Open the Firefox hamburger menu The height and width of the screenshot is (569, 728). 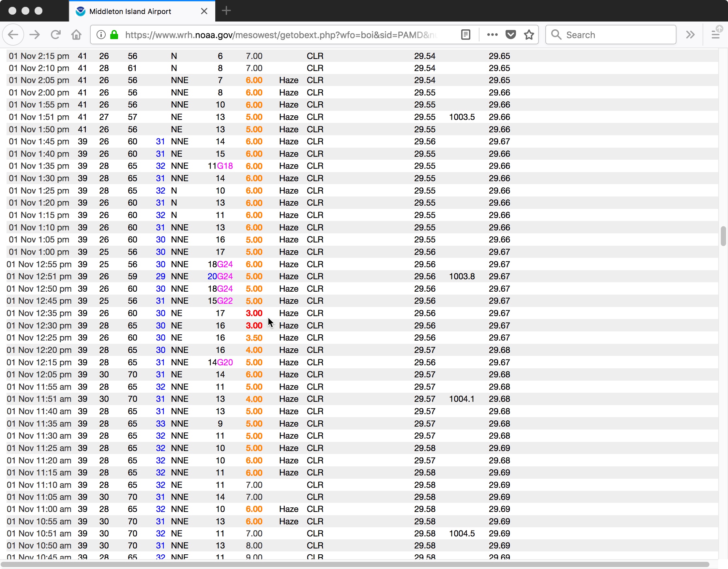pyautogui.click(x=715, y=35)
